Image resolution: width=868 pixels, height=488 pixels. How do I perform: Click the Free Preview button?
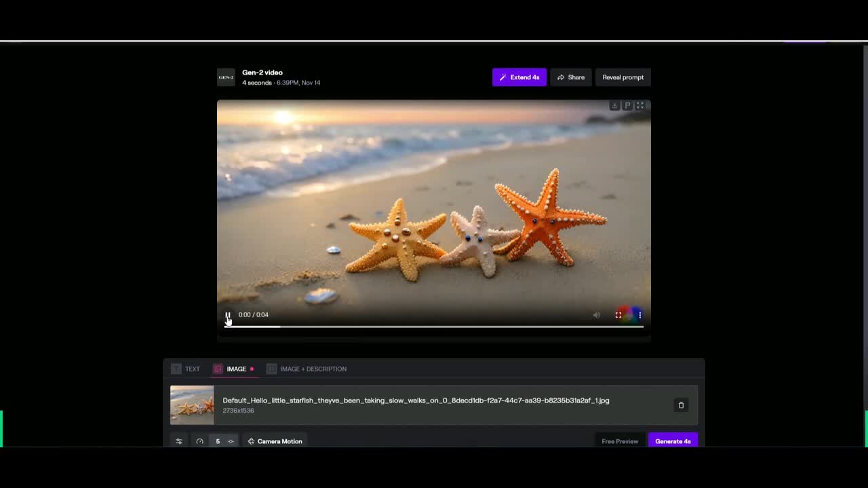pyautogui.click(x=620, y=441)
